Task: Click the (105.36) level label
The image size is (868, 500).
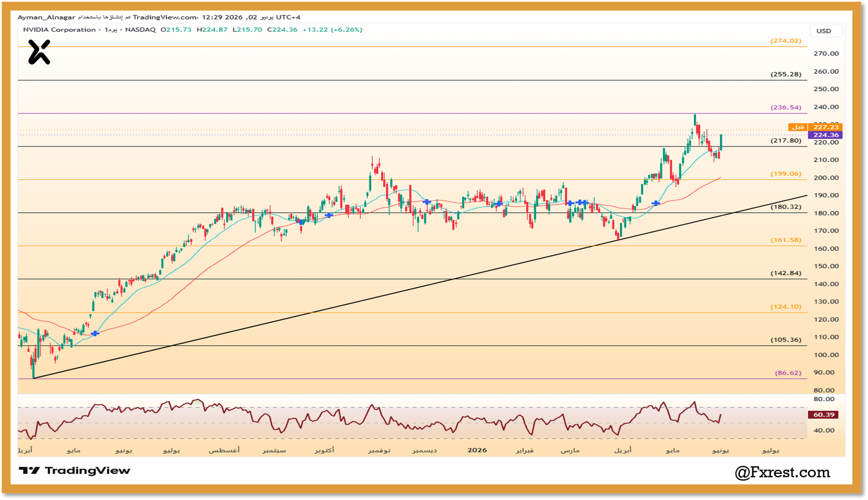Action: pos(786,340)
